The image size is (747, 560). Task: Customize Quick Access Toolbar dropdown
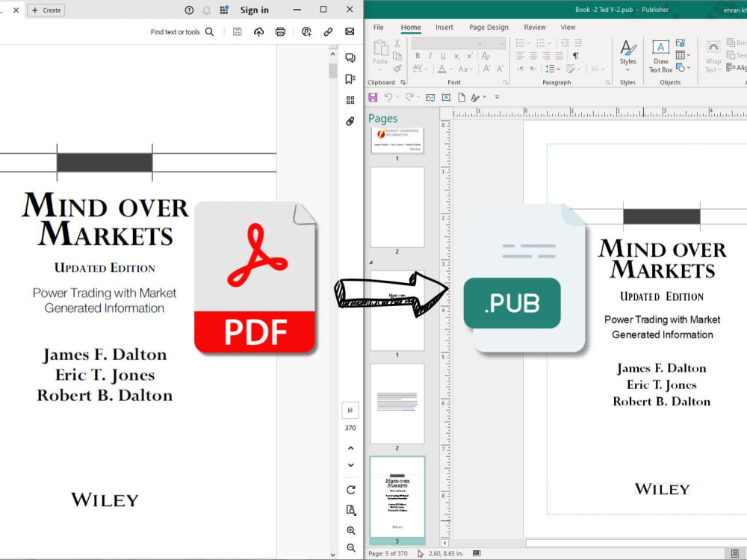pos(497,97)
